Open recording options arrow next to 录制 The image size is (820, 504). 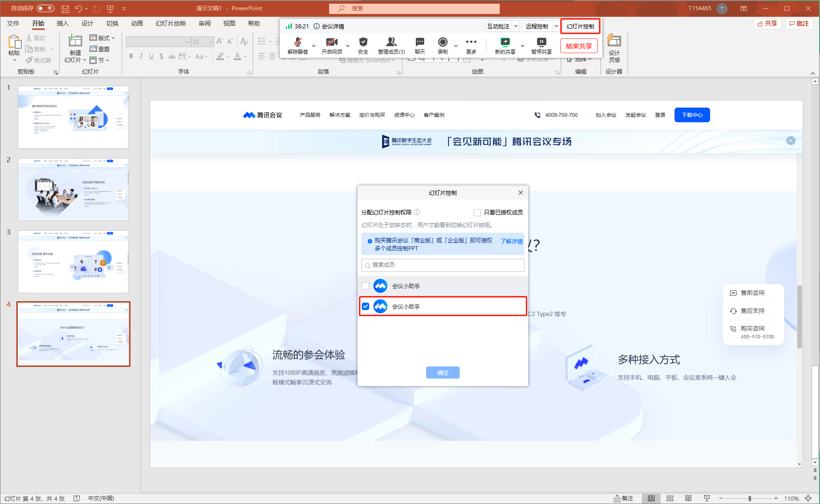pyautogui.click(x=455, y=46)
